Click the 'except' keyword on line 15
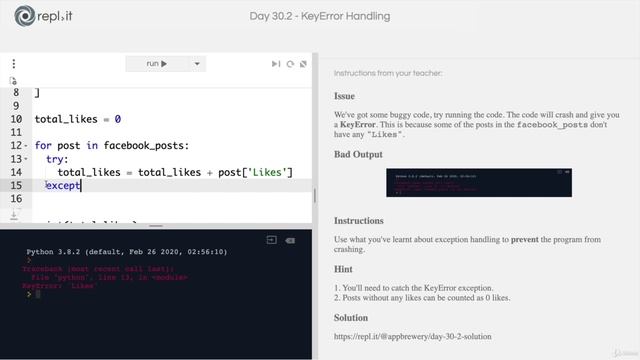The image size is (640, 360). (63, 185)
